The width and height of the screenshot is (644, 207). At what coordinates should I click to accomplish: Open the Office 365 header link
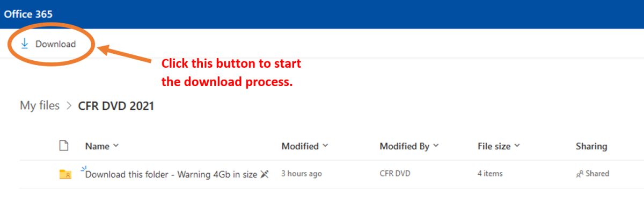28,14
